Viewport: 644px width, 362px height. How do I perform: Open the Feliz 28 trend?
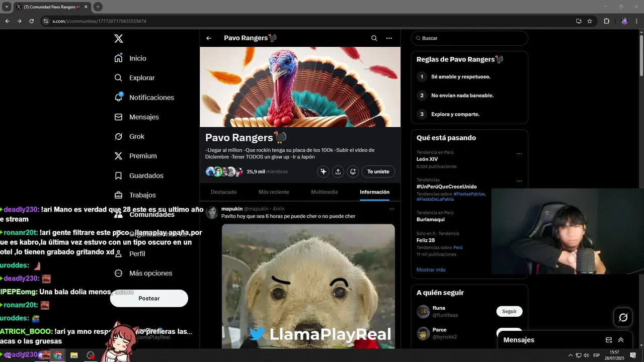[426, 240]
